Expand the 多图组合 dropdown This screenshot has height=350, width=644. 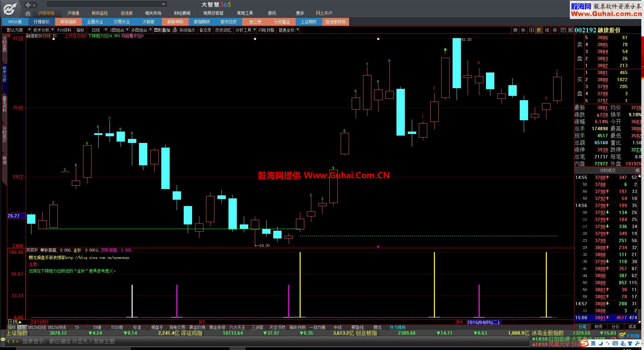150,30
